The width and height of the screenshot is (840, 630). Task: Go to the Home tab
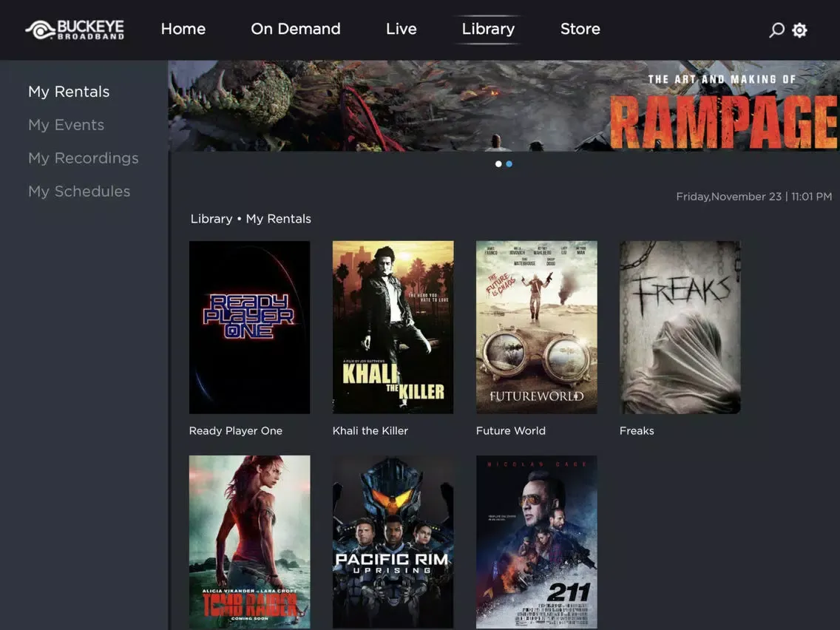click(183, 29)
